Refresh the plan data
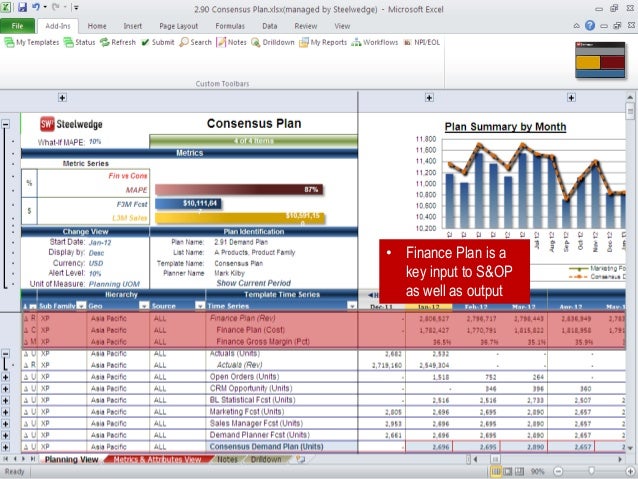This screenshot has width=638, height=479. (118, 42)
